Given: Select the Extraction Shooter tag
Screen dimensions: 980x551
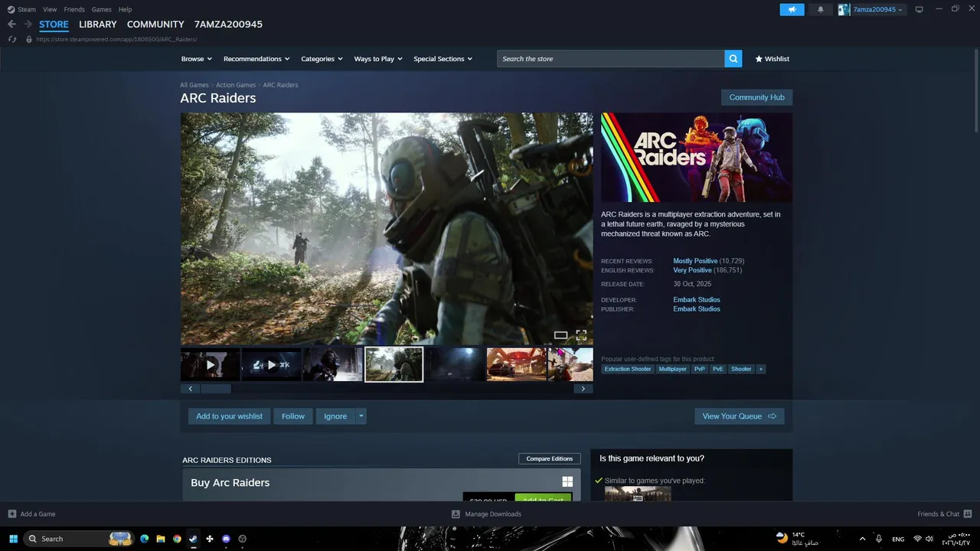Looking at the screenshot, I should (x=628, y=369).
